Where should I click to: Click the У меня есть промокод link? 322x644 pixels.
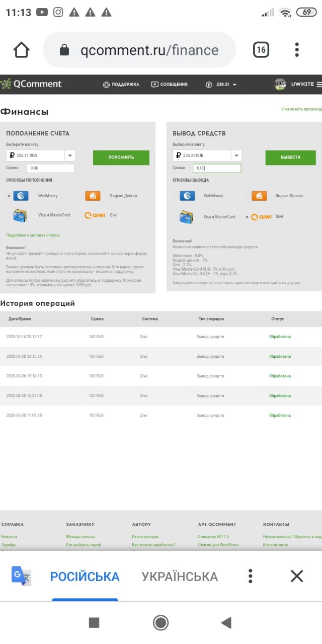click(301, 109)
